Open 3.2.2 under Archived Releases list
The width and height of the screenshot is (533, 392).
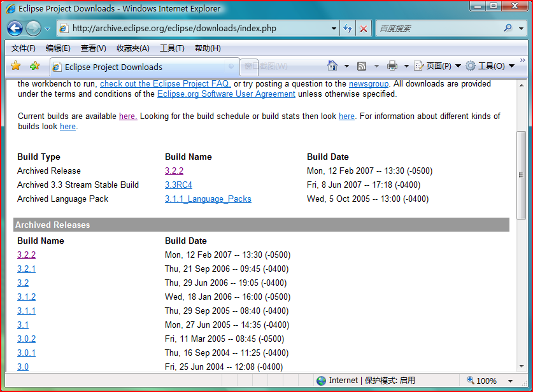(26, 255)
